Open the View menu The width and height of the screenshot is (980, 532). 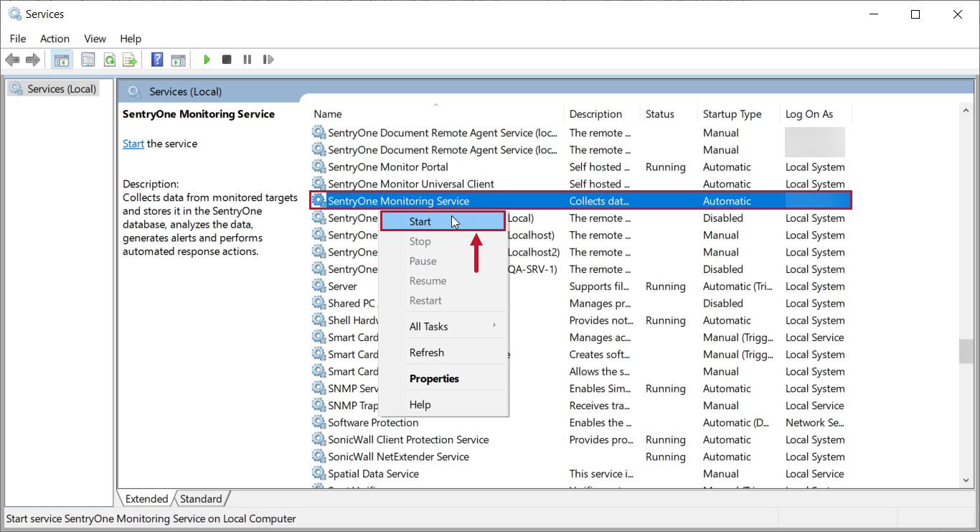tap(94, 39)
